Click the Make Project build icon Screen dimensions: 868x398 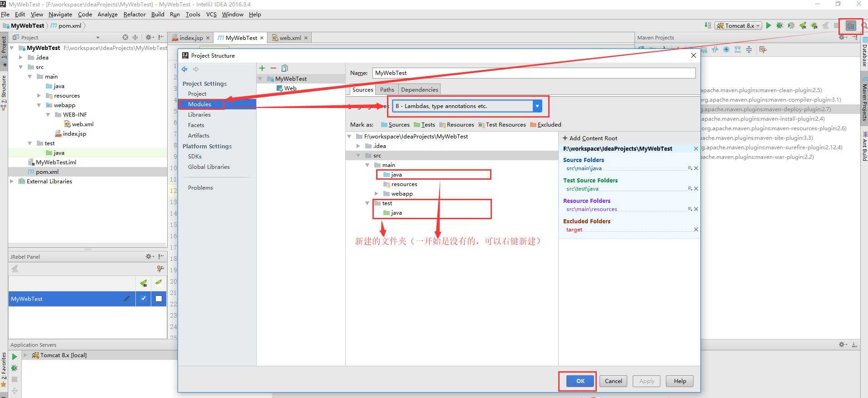pos(708,26)
